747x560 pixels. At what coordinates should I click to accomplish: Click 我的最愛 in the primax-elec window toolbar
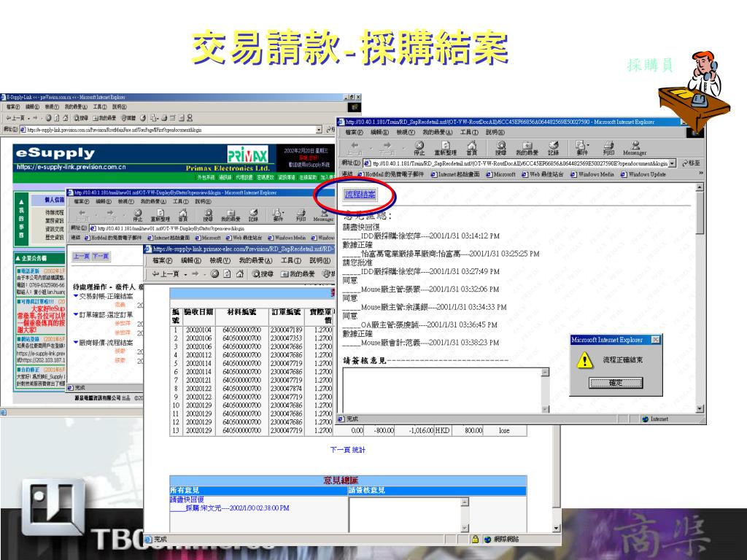coord(298,274)
